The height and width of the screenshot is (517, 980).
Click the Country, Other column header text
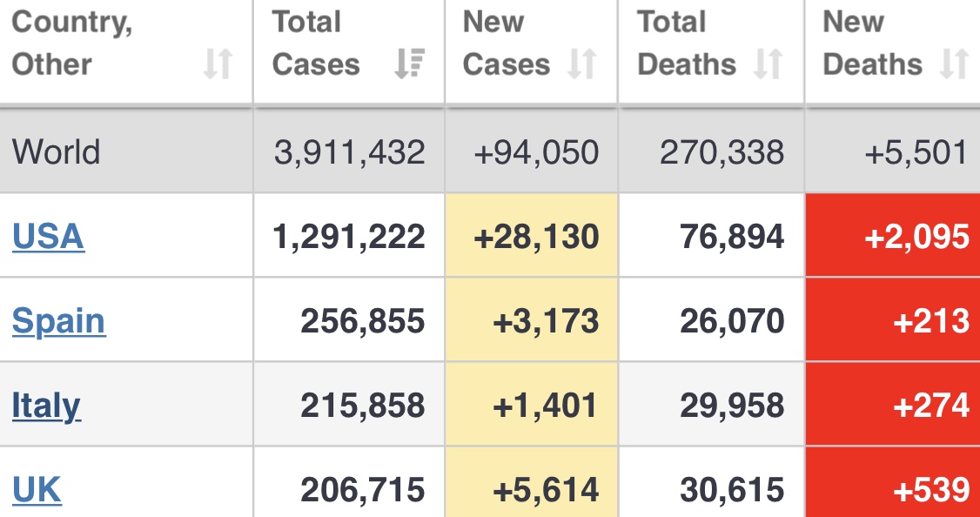72,44
